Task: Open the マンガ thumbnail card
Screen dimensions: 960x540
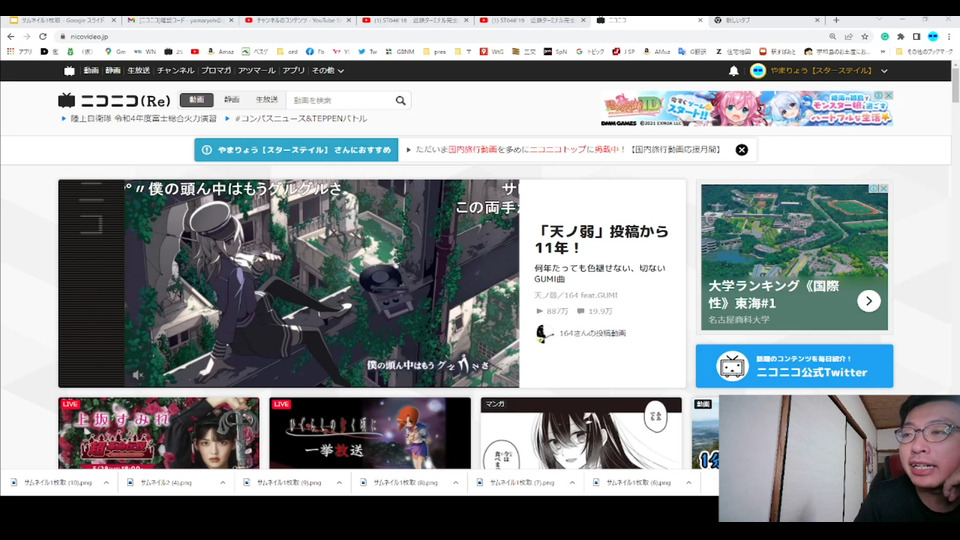Action: [x=581, y=433]
